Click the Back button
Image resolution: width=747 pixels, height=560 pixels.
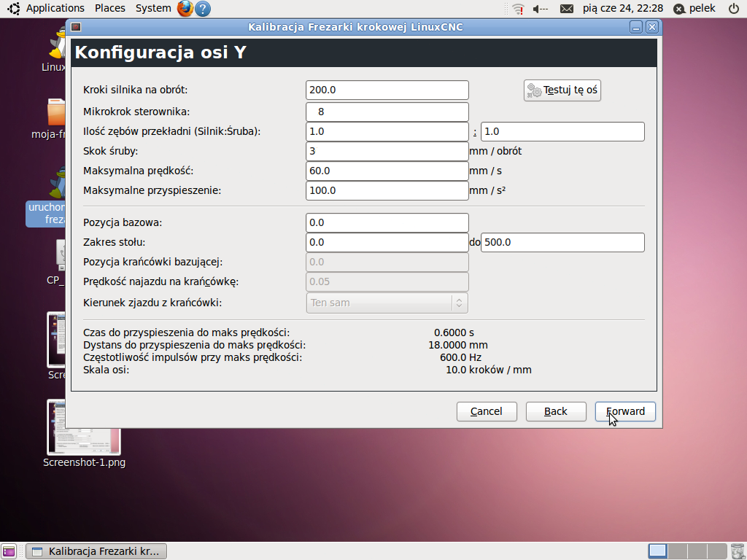click(556, 411)
